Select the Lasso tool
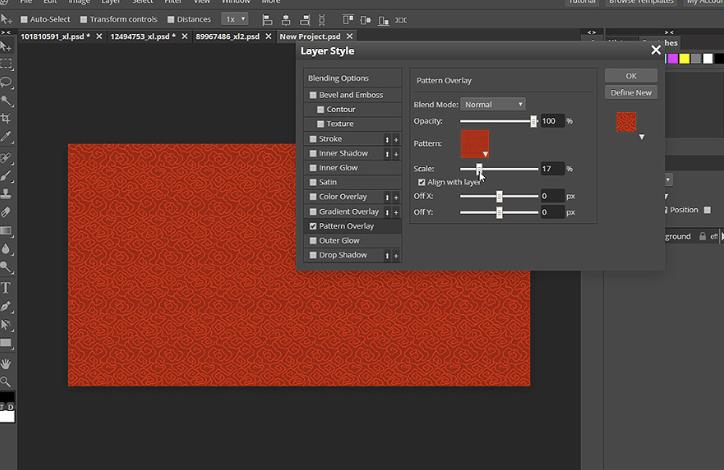Screen dimensions: 724x470 pyautogui.click(x=7, y=81)
